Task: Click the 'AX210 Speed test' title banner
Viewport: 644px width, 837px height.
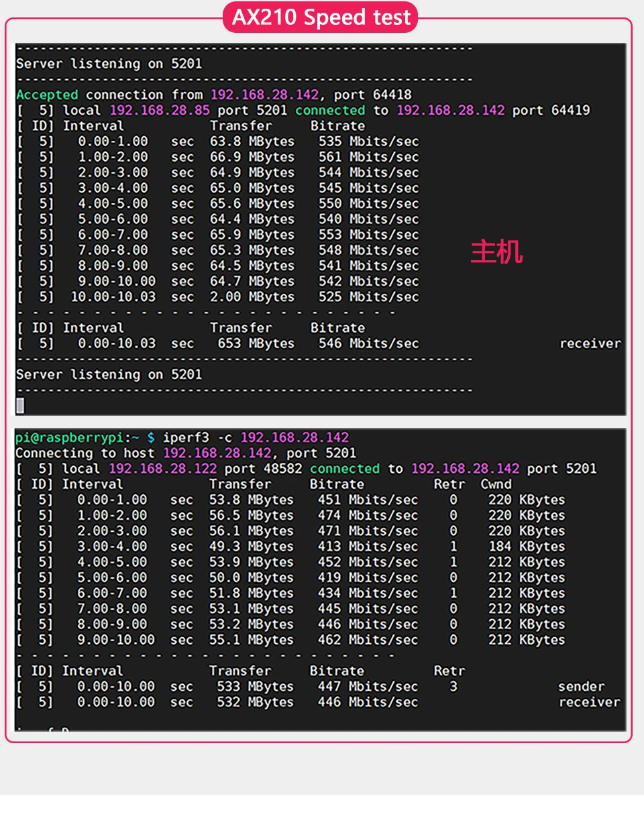Action: [321, 17]
